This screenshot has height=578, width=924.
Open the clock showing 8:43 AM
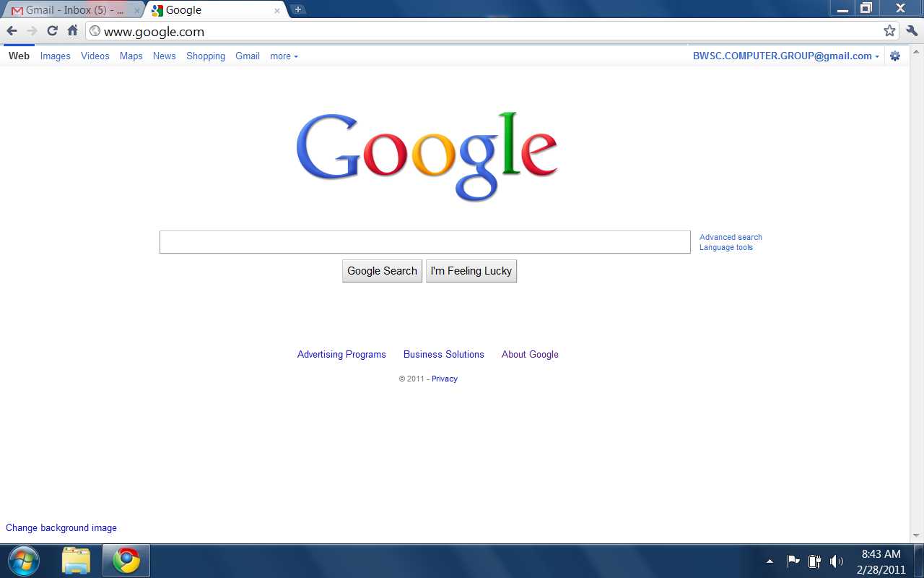pyautogui.click(x=881, y=561)
